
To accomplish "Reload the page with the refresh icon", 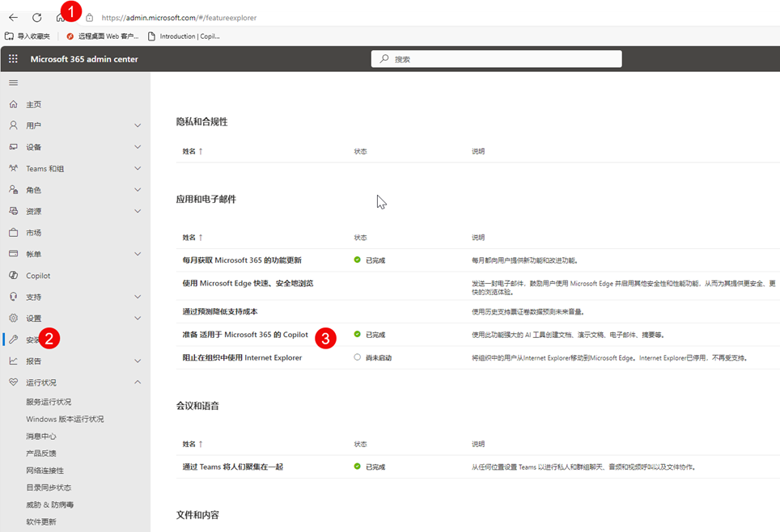I will pos(36,18).
